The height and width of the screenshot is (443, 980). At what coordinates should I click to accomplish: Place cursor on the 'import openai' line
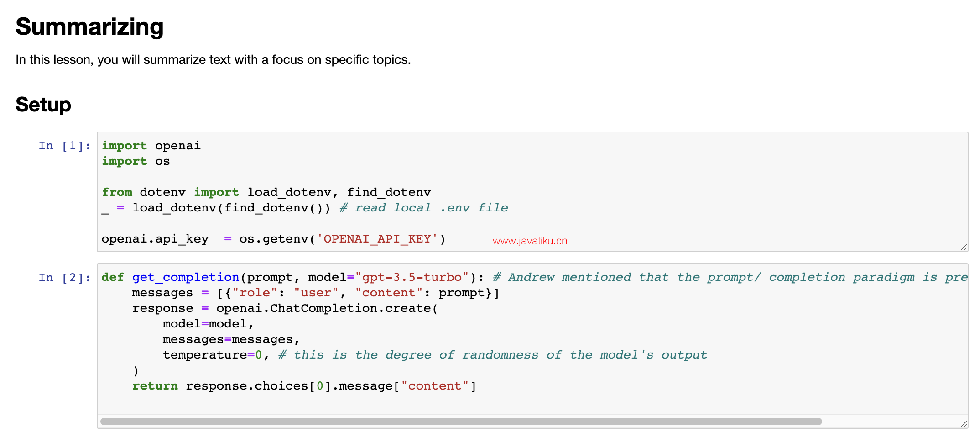click(x=151, y=146)
